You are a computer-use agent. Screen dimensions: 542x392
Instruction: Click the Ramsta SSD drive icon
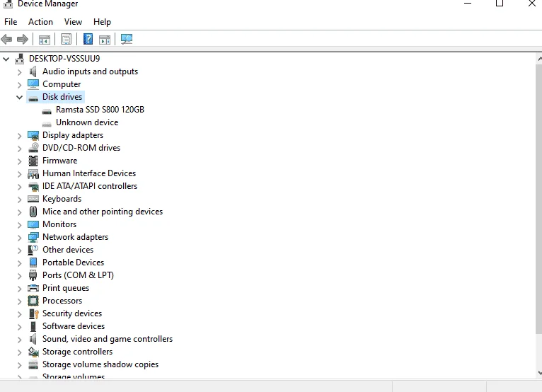click(x=47, y=111)
